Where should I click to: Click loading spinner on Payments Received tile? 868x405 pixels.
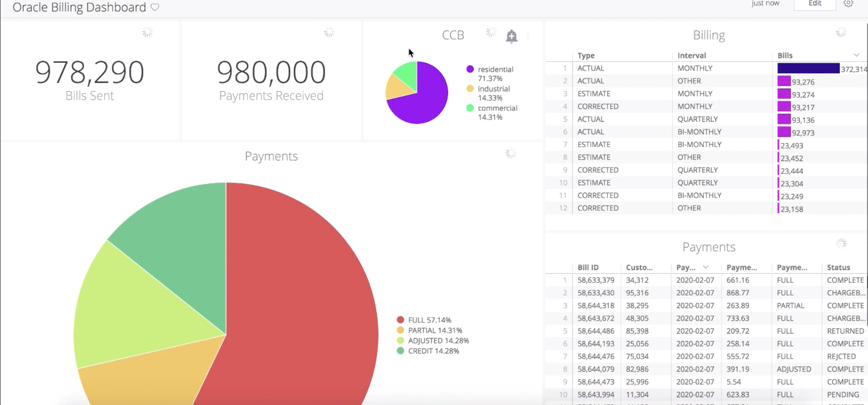coord(329,32)
